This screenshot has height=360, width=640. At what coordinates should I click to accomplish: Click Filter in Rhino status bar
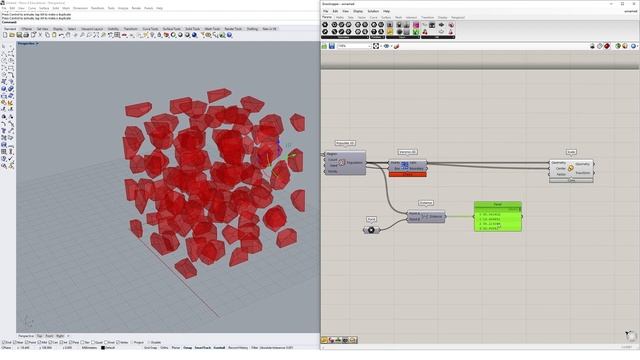tap(254, 348)
